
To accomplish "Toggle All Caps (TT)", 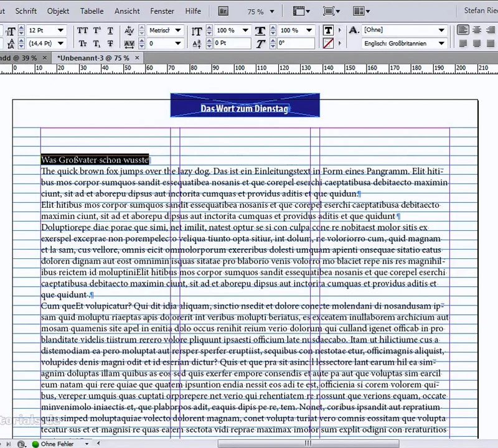I will coord(83,30).
